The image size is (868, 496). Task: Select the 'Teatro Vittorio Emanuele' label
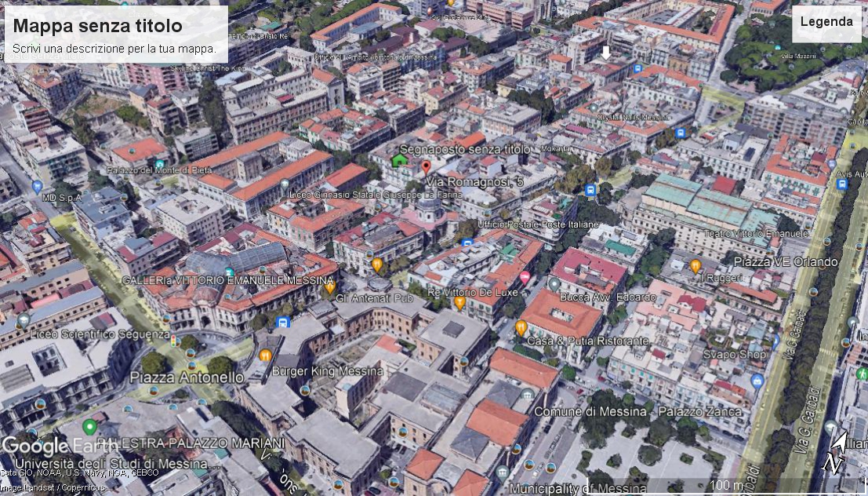click(756, 234)
